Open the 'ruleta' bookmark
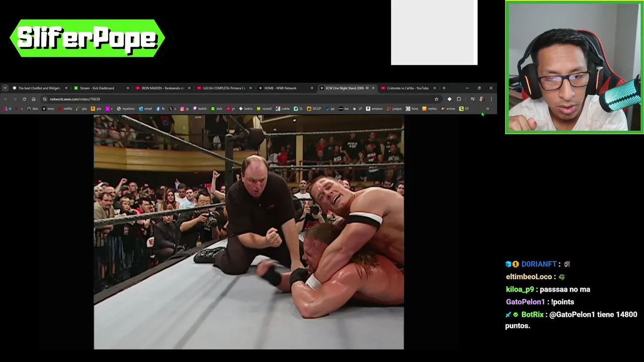The image size is (644, 362). 283,109
